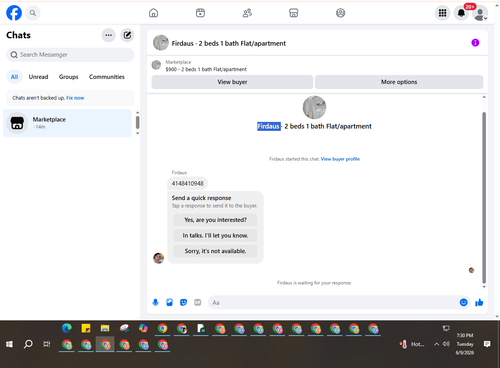Open the View buyer profile link
Screen dimensions: 500x368
pyautogui.click(x=340, y=159)
